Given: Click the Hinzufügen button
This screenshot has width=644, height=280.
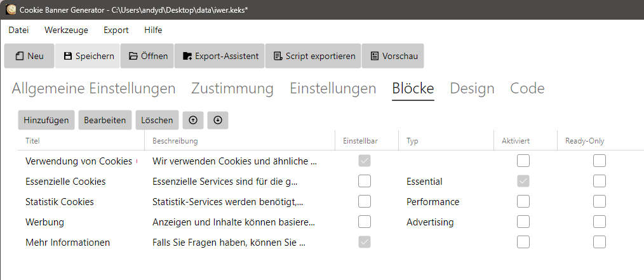Looking at the screenshot, I should 46,120.
